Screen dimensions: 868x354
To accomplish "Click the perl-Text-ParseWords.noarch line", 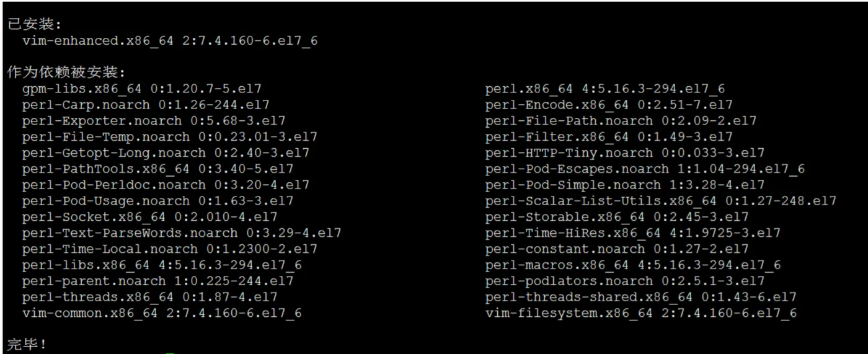I will [x=181, y=233].
